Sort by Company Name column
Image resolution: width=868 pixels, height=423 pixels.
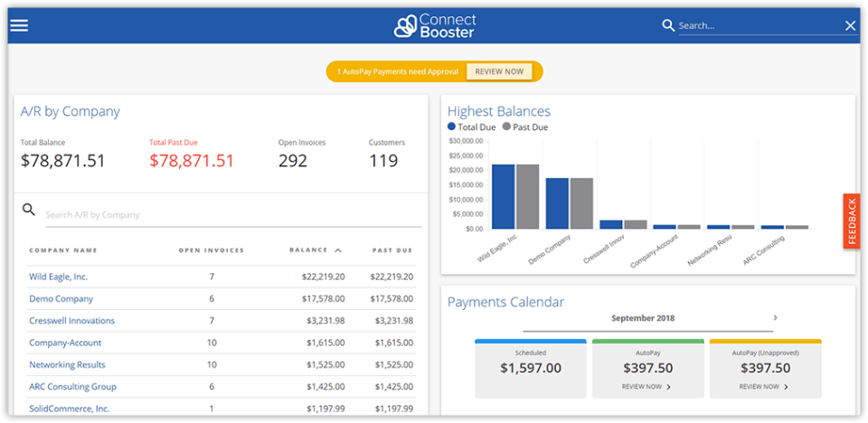63,250
